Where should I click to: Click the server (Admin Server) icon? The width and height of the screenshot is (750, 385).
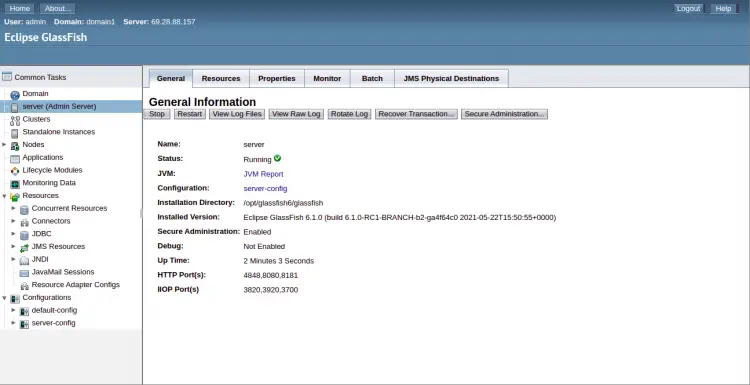click(x=15, y=107)
